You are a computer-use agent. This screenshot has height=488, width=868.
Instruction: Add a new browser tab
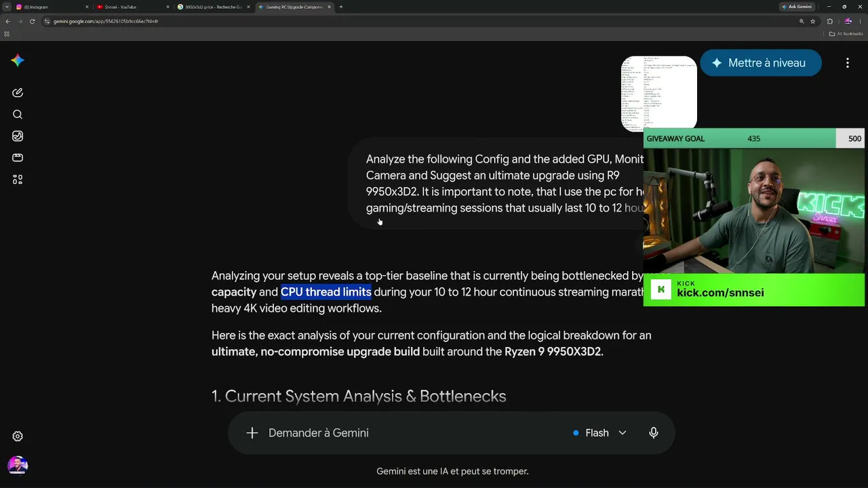[340, 7]
